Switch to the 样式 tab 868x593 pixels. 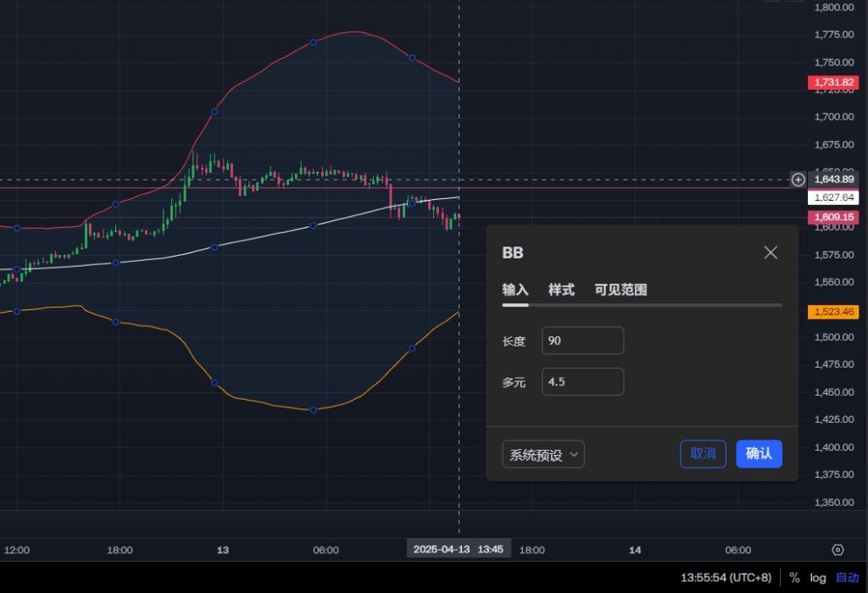561,290
